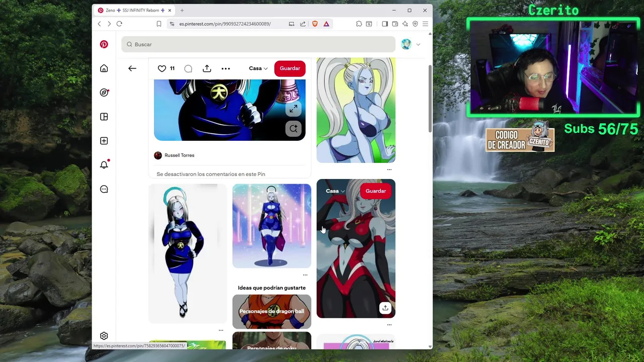This screenshot has width=644, height=362.
Task: Click the back arrow on the pin
Action: coord(132,68)
